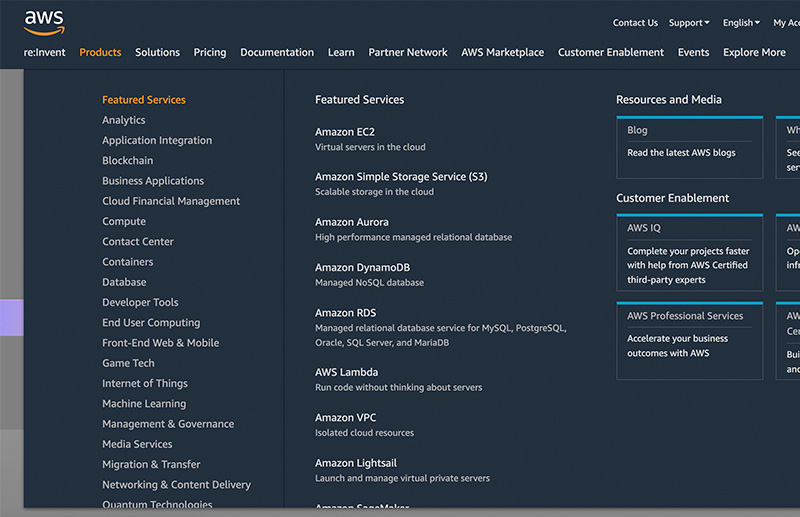
Task: Select Application Integration category
Action: click(157, 140)
